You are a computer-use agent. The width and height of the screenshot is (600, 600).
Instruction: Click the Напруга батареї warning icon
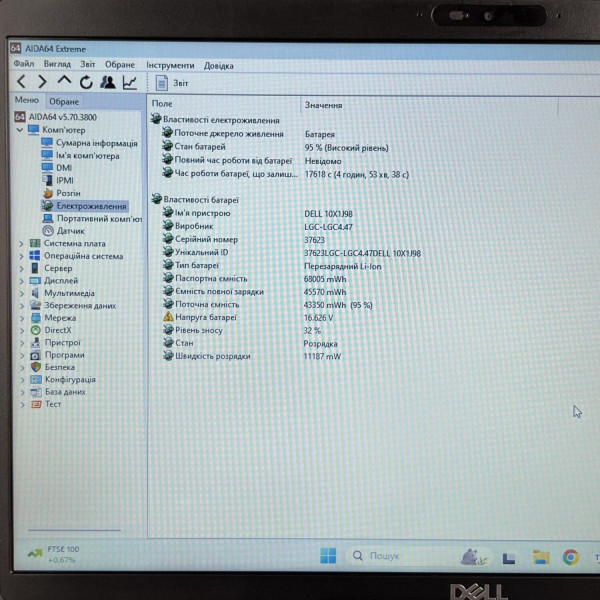tap(168, 316)
